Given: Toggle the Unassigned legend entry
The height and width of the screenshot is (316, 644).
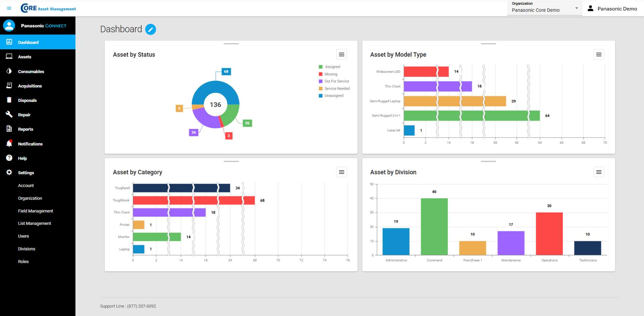Looking at the screenshot, I should click(x=334, y=96).
